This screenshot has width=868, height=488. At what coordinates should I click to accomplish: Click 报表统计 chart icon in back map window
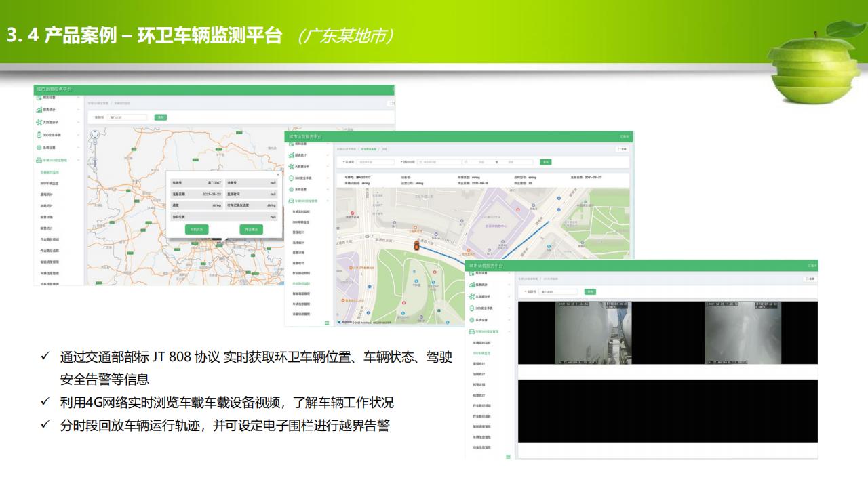pos(39,110)
